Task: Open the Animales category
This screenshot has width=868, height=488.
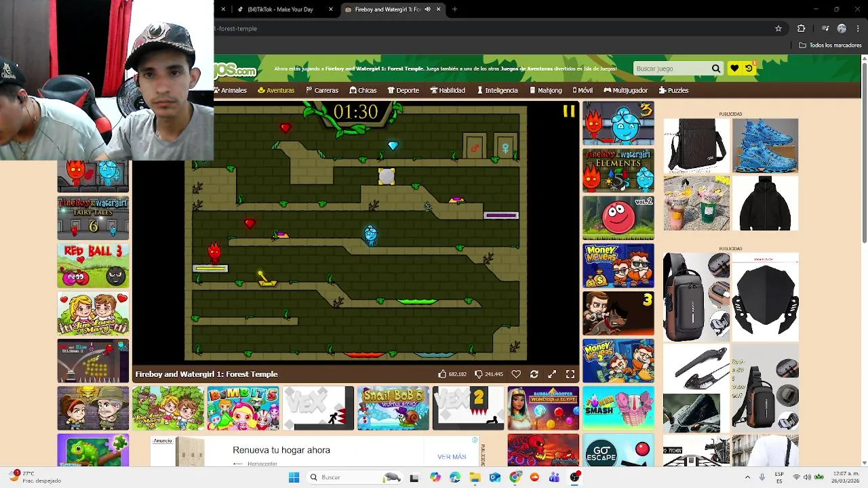Action: click(x=231, y=90)
